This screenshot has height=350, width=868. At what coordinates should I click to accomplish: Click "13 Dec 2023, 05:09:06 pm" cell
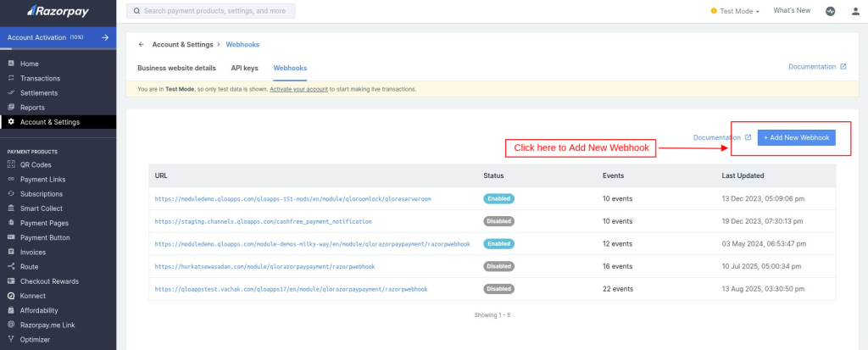click(x=764, y=198)
